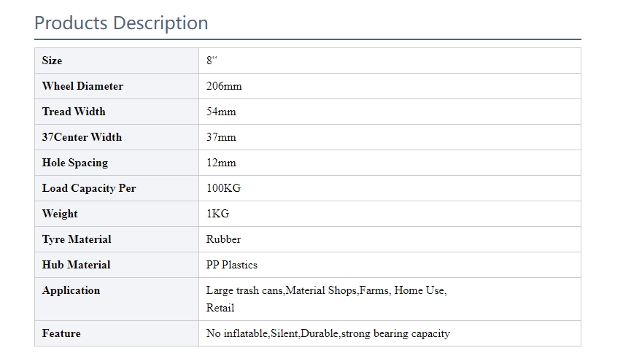623x364 pixels.
Task: Select the Load Capacity Per label
Action: [89, 188]
